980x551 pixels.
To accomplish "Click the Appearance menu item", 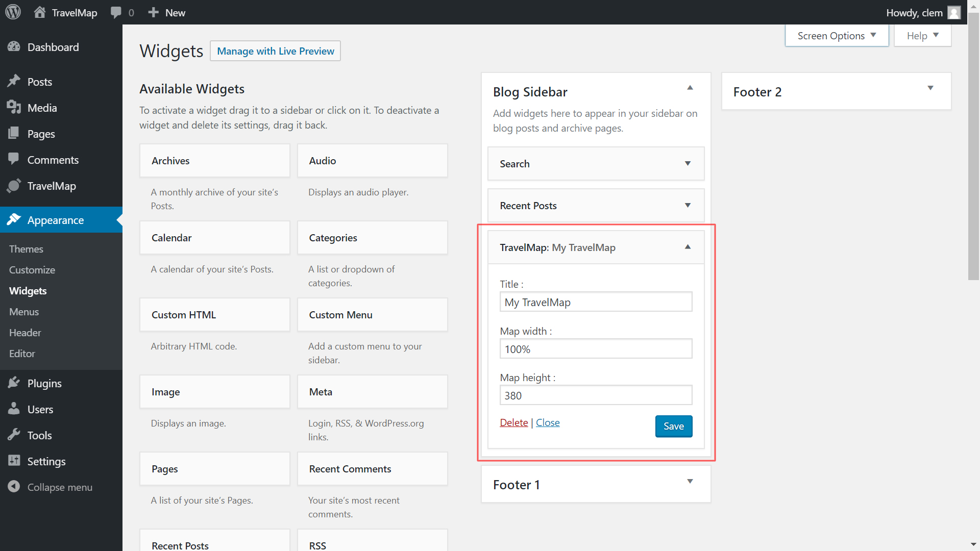I will (x=55, y=219).
